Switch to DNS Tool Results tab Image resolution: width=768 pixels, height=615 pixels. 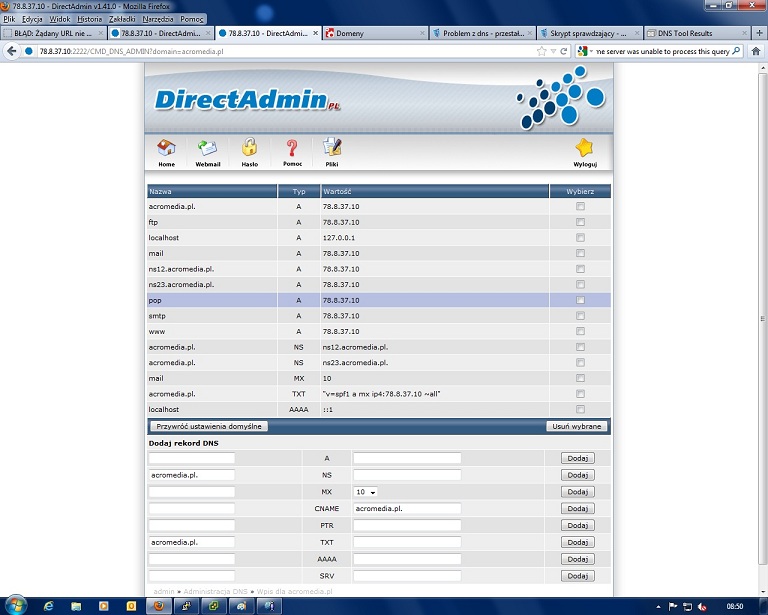click(697, 33)
